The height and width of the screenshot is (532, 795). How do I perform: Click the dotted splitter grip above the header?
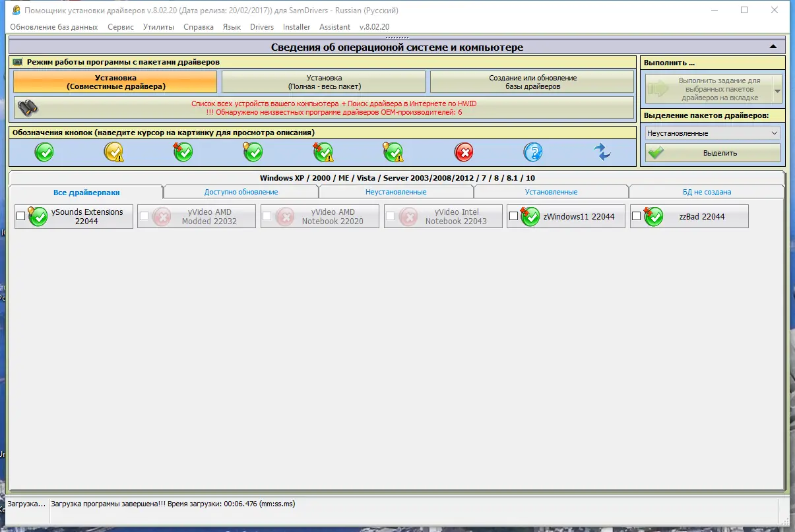397,38
